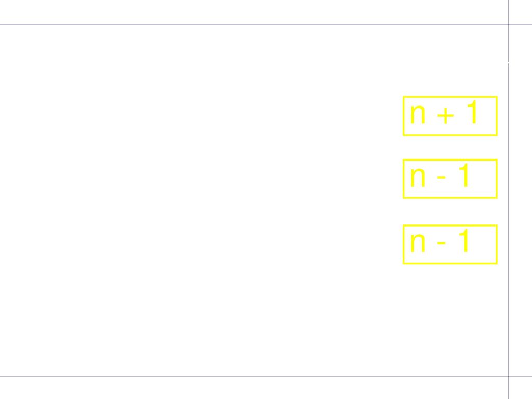This screenshot has height=399, width=532.
Task: Select the lowest "n - 1" text box
Action: pos(450,244)
